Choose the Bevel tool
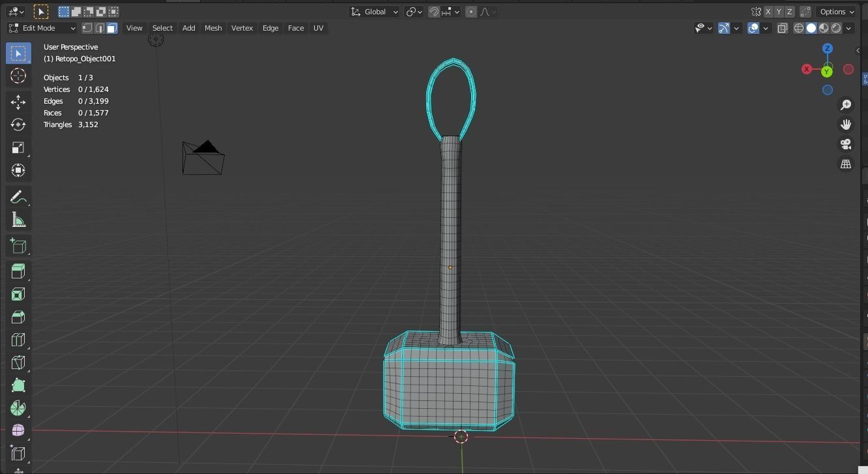This screenshot has height=474, width=868. click(x=18, y=317)
